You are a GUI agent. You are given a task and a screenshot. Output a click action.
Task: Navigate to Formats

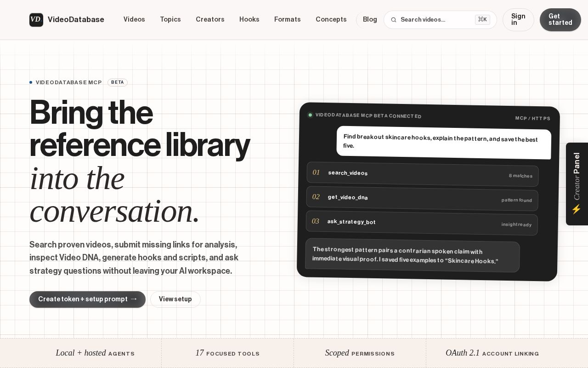click(288, 19)
